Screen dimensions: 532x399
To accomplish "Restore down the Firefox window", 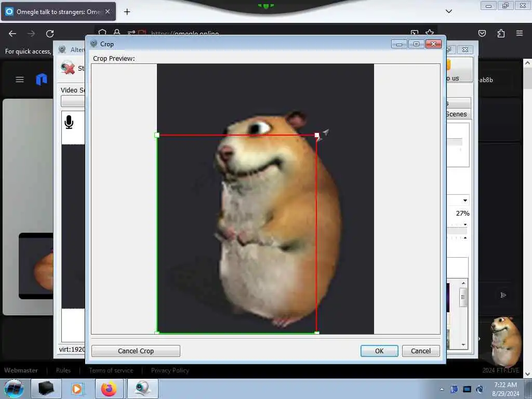I will coord(506,5).
